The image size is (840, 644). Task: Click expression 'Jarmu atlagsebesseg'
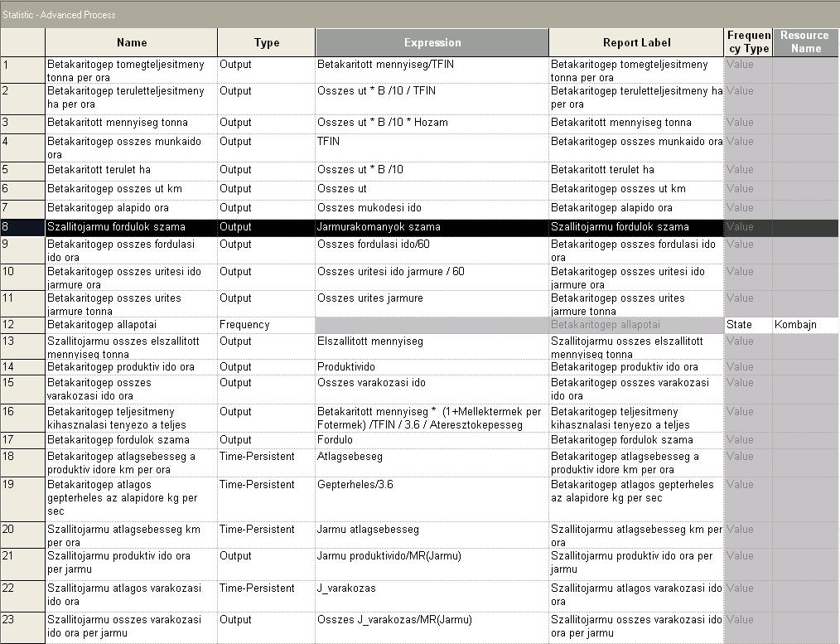[432, 535]
